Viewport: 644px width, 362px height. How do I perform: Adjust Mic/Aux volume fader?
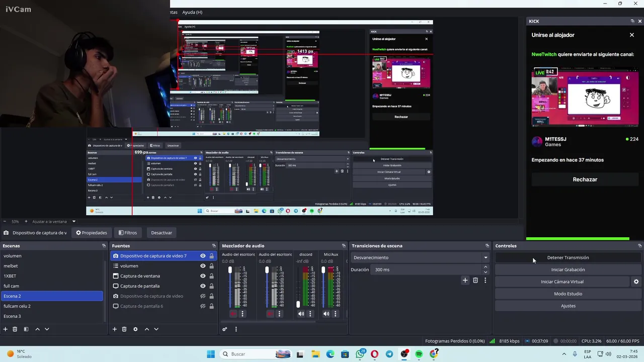[324, 270]
